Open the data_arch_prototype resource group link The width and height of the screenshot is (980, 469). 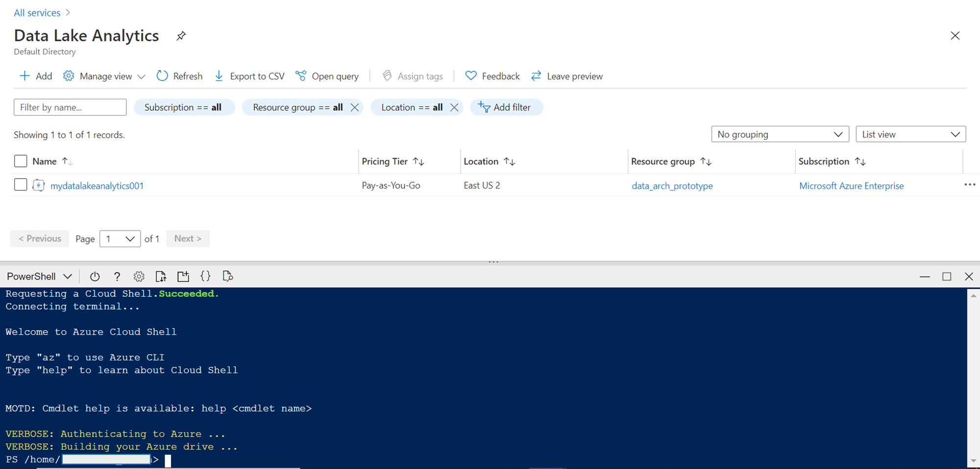(x=672, y=186)
